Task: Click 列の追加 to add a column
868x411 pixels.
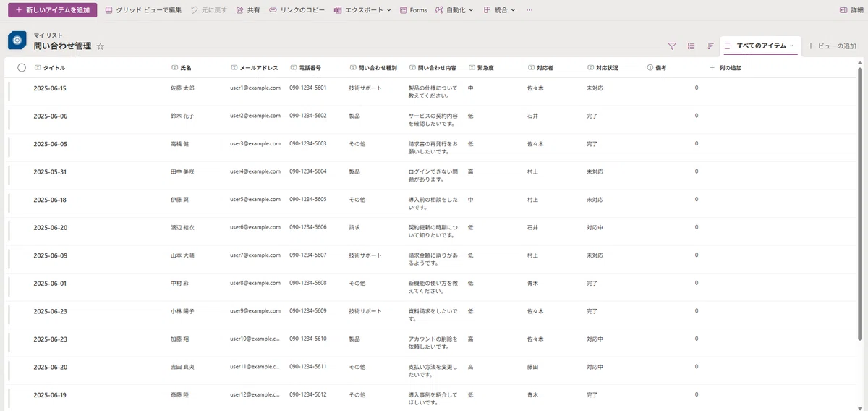Action: (725, 68)
